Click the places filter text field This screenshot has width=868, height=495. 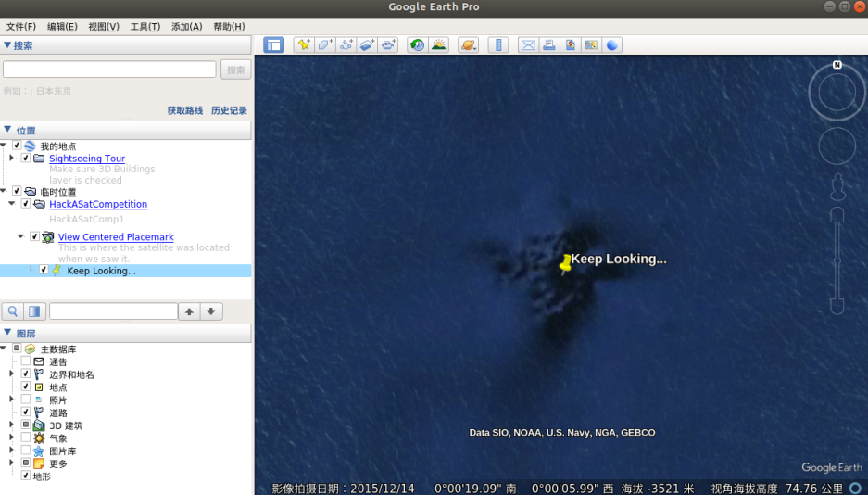click(x=114, y=311)
